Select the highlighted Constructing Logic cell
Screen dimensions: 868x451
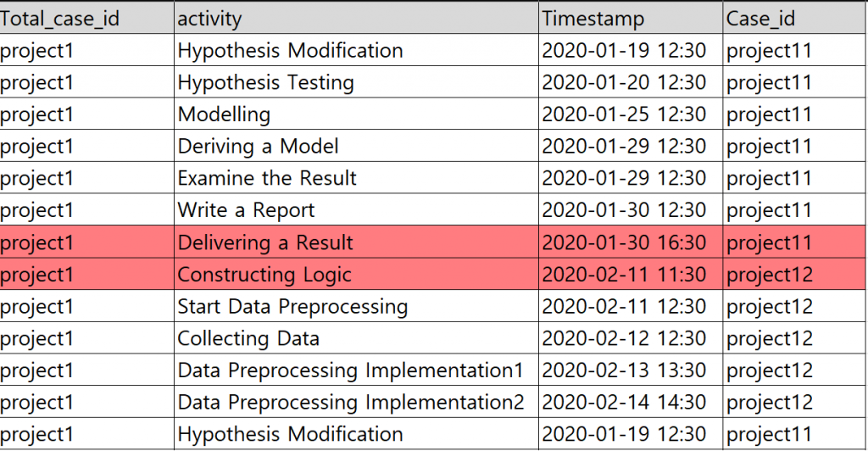pyautogui.click(x=264, y=275)
